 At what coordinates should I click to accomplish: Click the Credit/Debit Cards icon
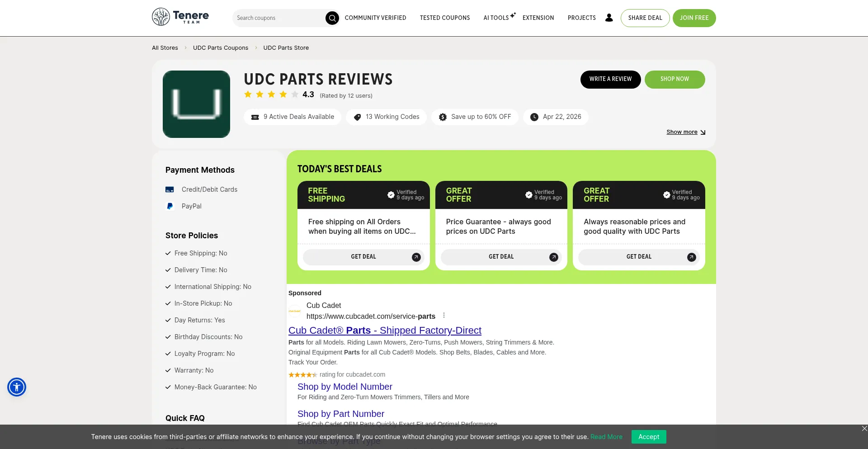click(170, 189)
